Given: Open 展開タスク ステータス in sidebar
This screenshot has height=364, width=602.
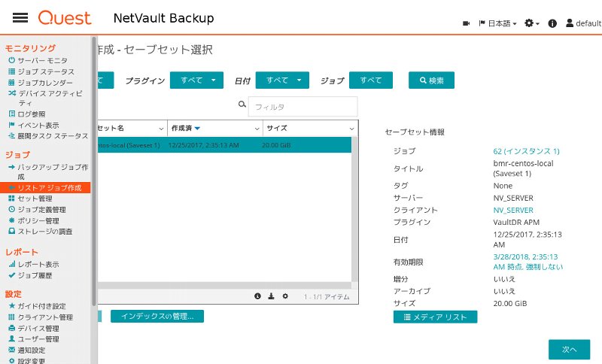Looking at the screenshot, I should pyautogui.click(x=53, y=136).
